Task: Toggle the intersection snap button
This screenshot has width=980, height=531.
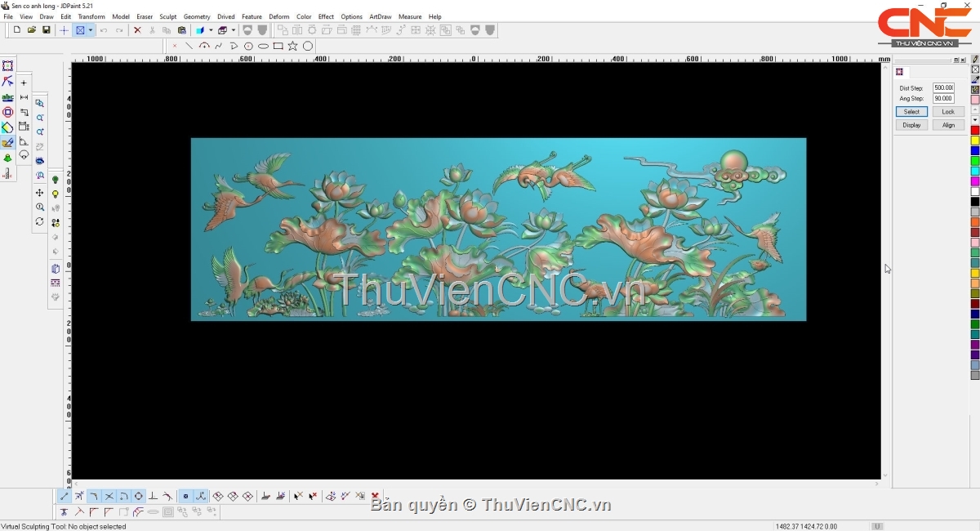Action: point(109,497)
